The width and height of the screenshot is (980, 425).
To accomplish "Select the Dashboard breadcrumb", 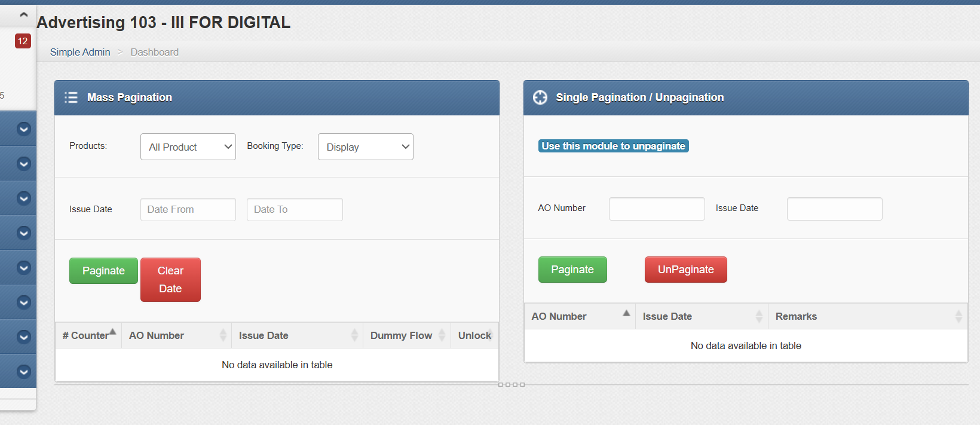I will 154,52.
